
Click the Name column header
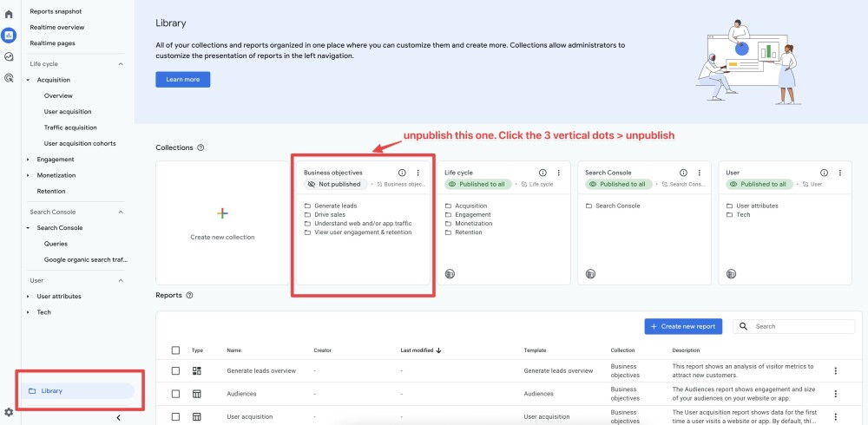coord(233,350)
